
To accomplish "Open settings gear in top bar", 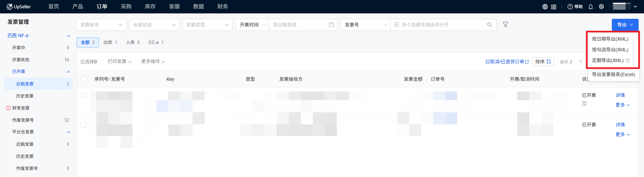I will click(601, 7).
